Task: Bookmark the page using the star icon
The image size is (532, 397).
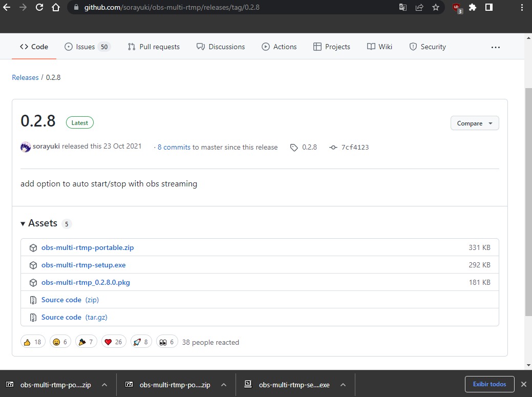Action: pos(436,7)
